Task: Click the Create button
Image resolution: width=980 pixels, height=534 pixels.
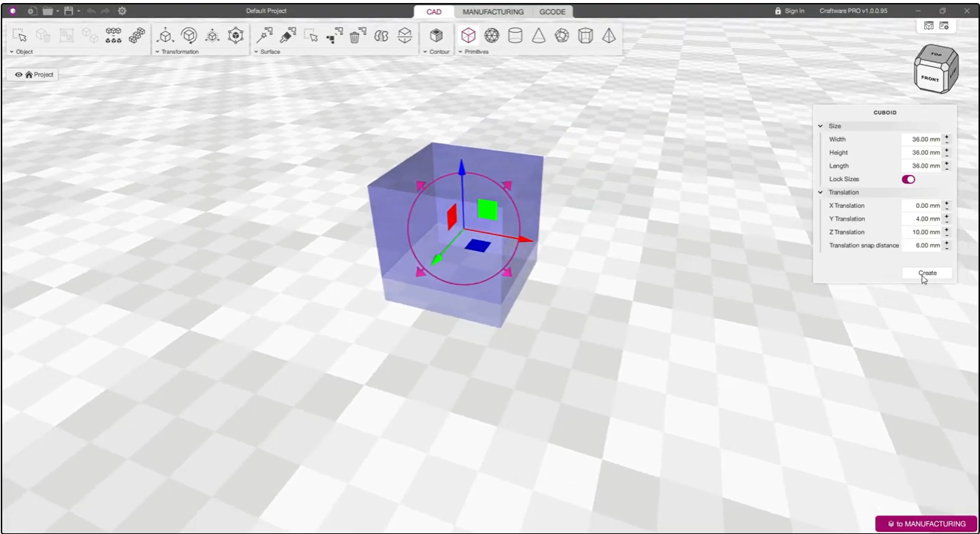Action: pos(927,273)
